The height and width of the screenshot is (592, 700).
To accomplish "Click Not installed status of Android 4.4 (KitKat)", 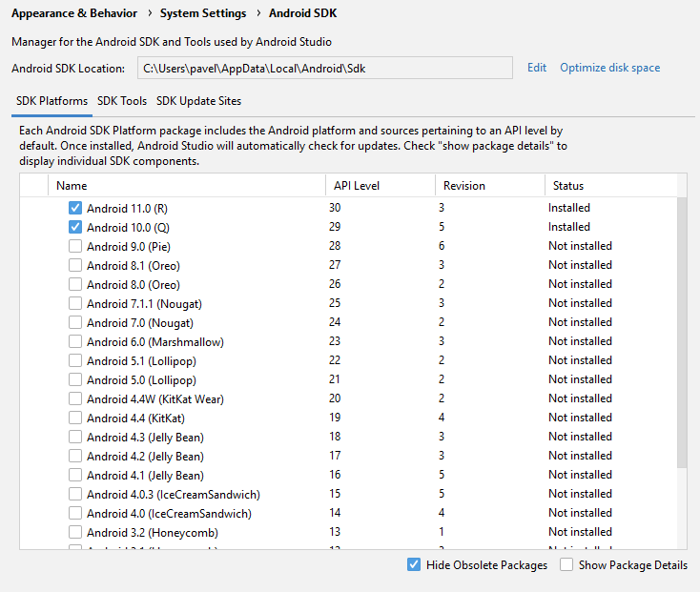I will (x=581, y=418).
